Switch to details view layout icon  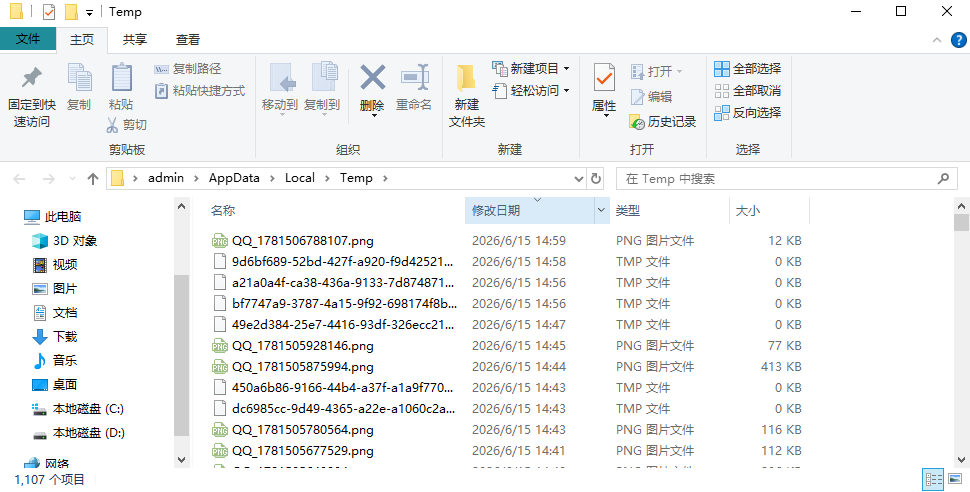pos(933,479)
